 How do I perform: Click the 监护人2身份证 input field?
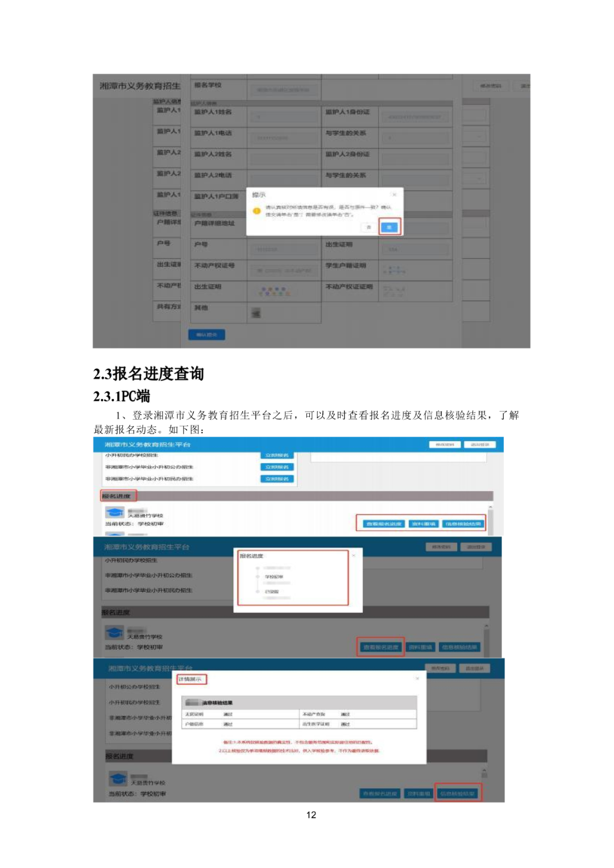coord(414,159)
